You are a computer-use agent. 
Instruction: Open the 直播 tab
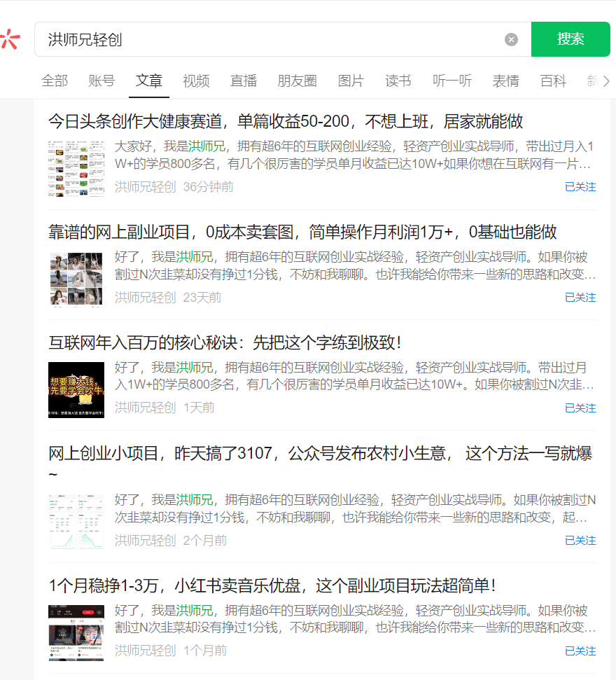pyautogui.click(x=243, y=81)
